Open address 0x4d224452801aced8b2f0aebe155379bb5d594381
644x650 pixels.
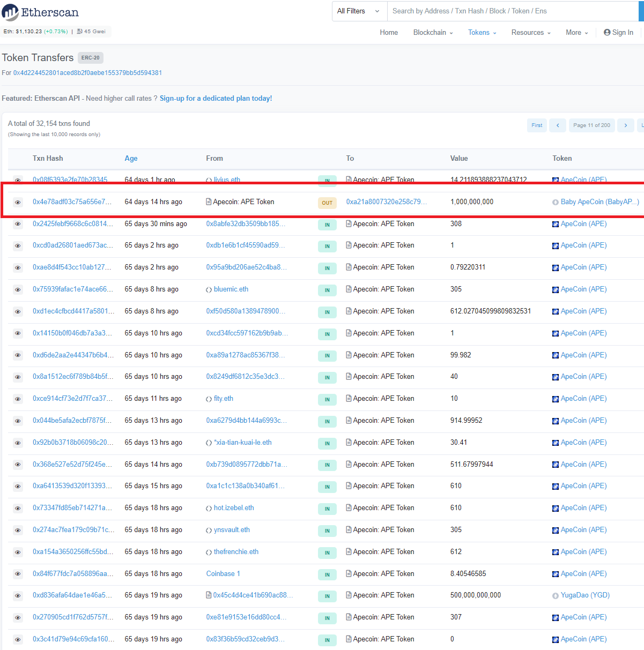click(x=87, y=73)
